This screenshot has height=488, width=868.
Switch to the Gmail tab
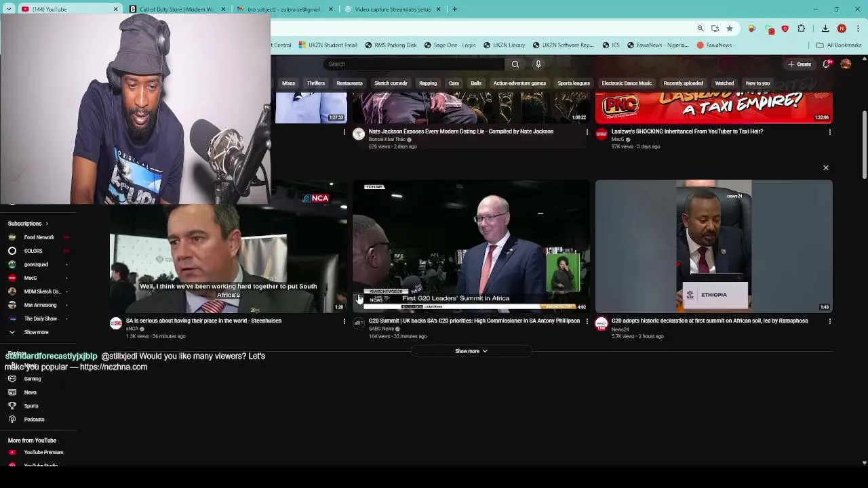coord(285,9)
